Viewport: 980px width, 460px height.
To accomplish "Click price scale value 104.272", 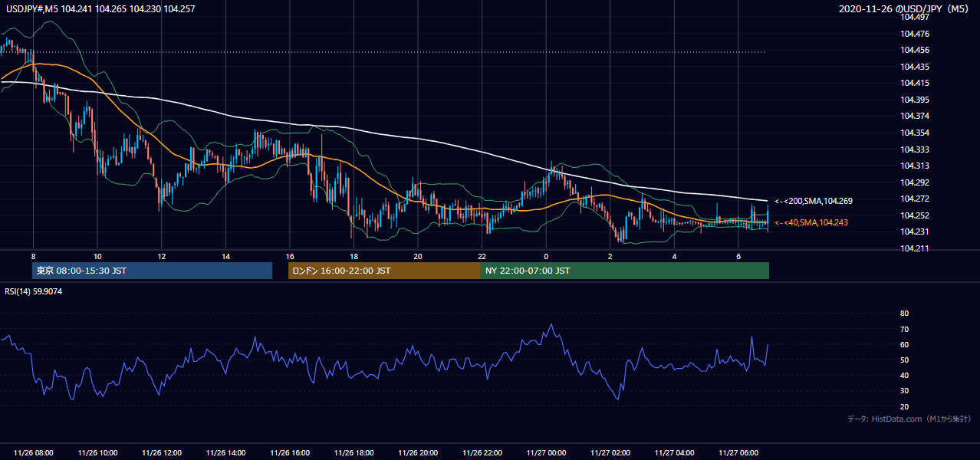I will (916, 199).
